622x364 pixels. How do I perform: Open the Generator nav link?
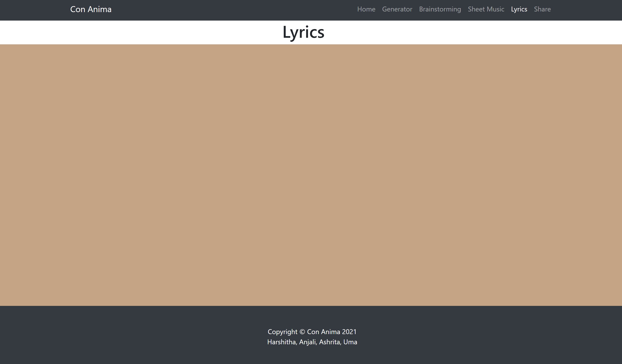click(397, 9)
